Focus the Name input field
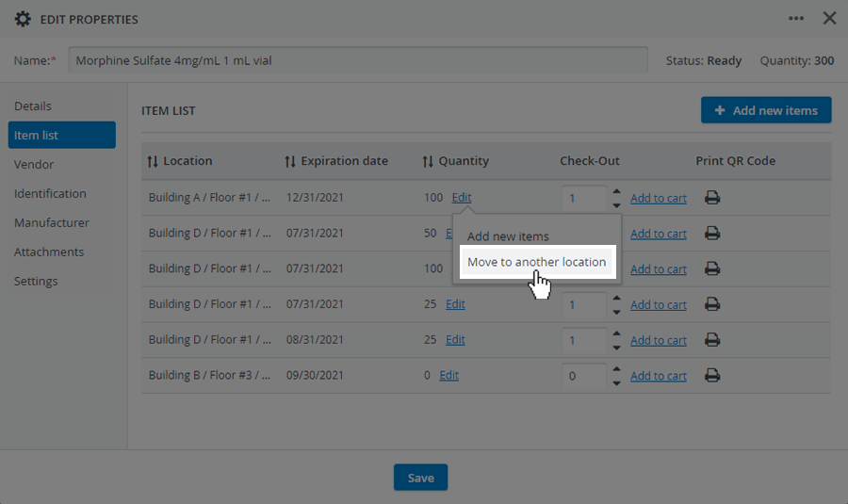The image size is (848, 504). pos(358,60)
